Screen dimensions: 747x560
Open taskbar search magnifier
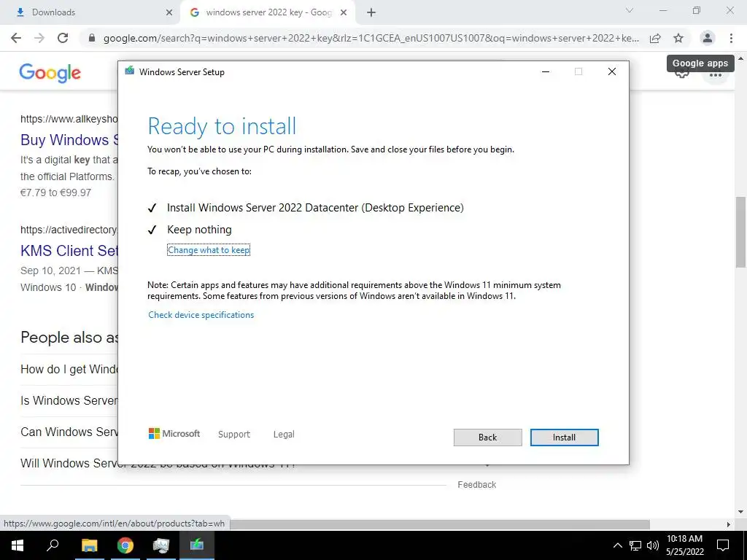pyautogui.click(x=53, y=545)
